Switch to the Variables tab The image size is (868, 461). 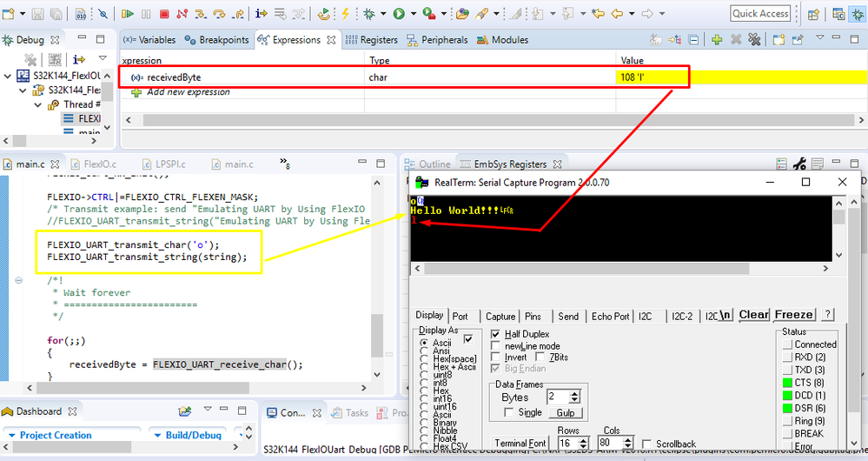click(149, 40)
